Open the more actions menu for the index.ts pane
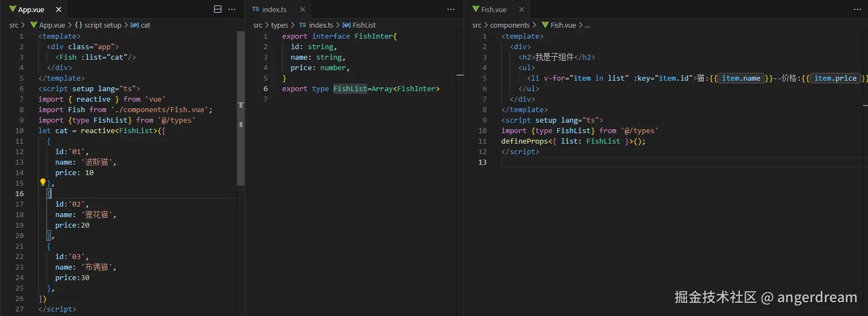The width and height of the screenshot is (868, 316). point(451,9)
